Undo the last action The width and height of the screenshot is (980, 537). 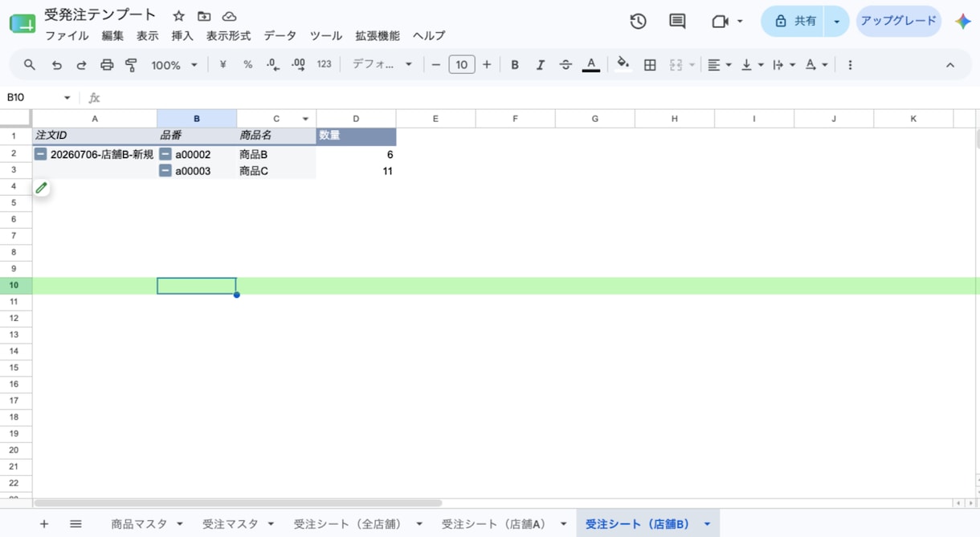[56, 65]
